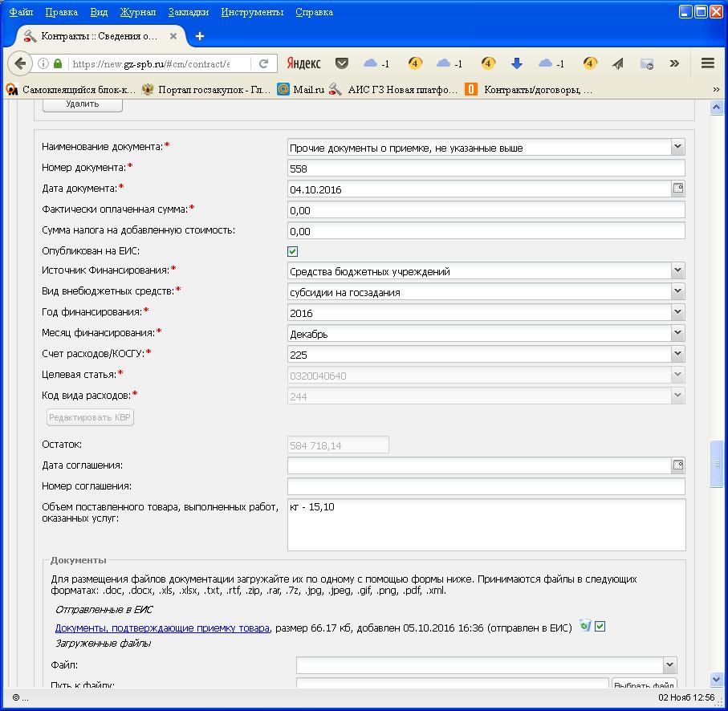Open the Яндекс toolbar logo
This screenshot has height=711, width=728.
pos(303,63)
